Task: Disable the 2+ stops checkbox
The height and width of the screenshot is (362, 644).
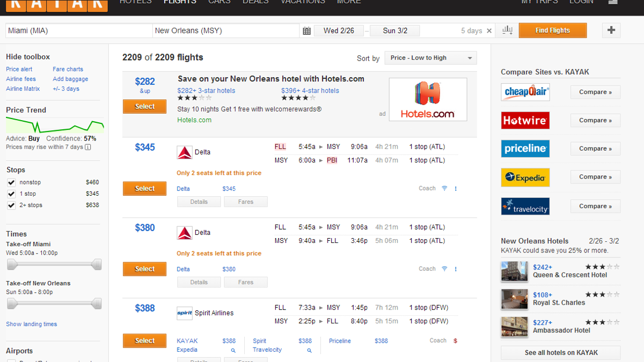Action: coord(11,205)
